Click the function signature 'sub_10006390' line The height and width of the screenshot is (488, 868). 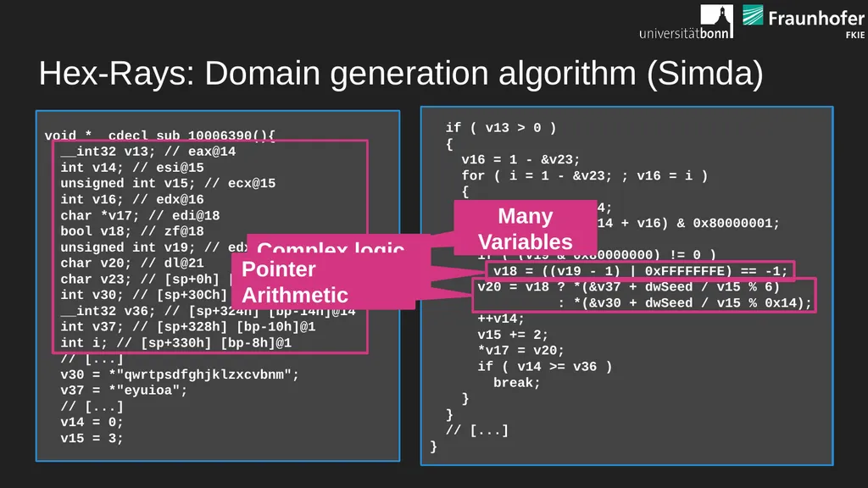coord(160,135)
